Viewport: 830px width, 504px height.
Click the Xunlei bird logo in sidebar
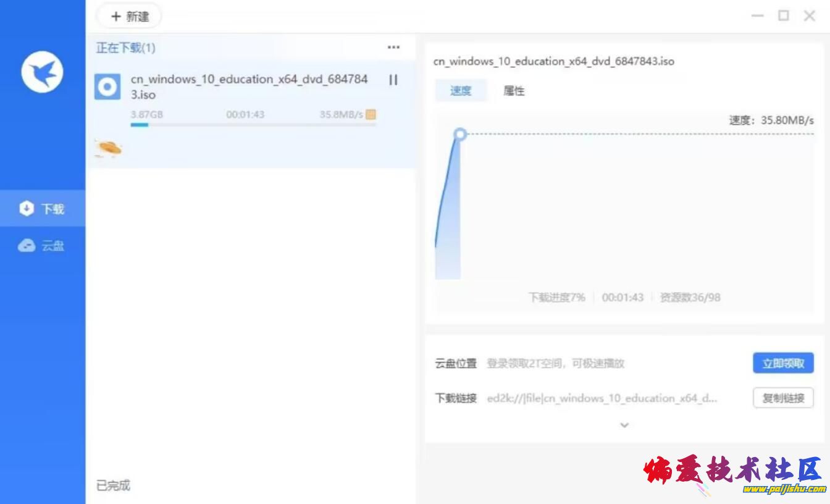coord(42,72)
